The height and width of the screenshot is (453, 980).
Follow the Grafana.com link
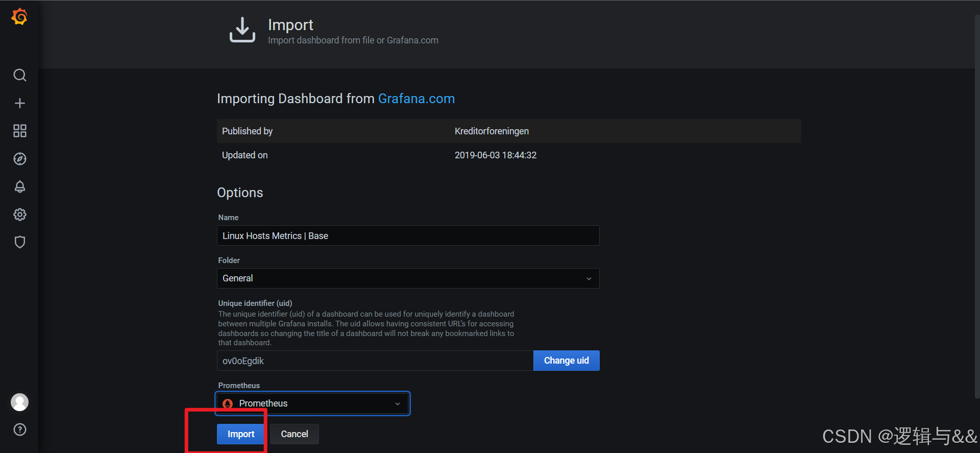[416, 99]
